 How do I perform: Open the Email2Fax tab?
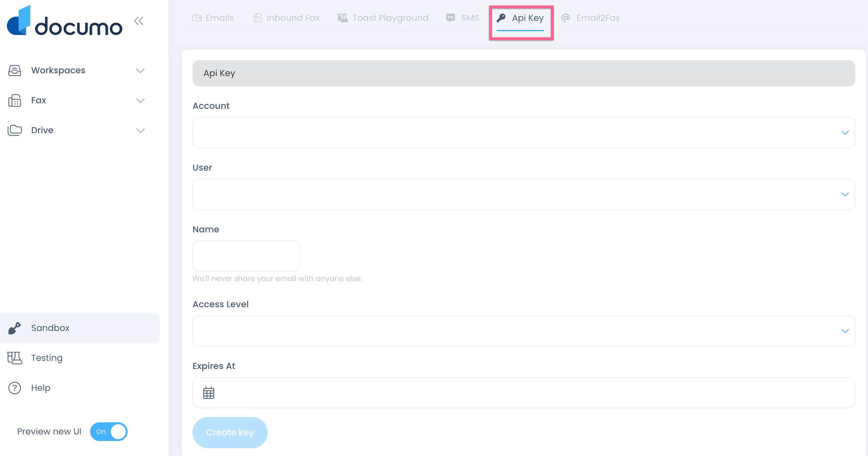tap(590, 18)
